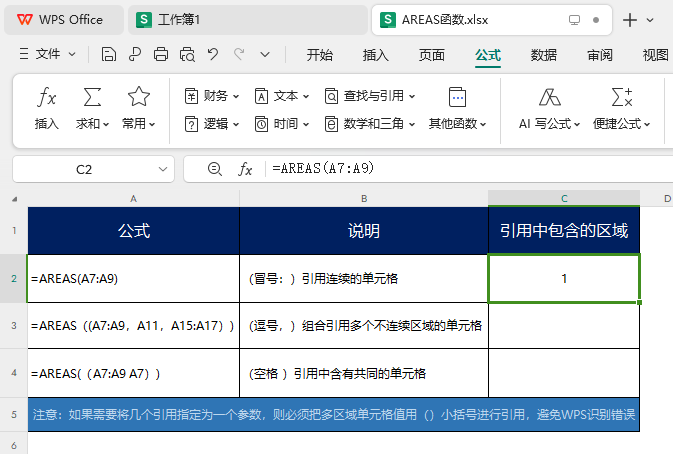Click cell A2 with =AREAS(A7:A9)
The image size is (673, 454).
coord(133,278)
